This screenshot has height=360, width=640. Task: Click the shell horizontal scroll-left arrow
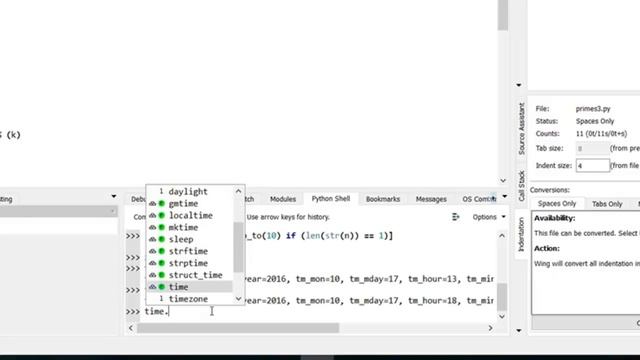131,328
